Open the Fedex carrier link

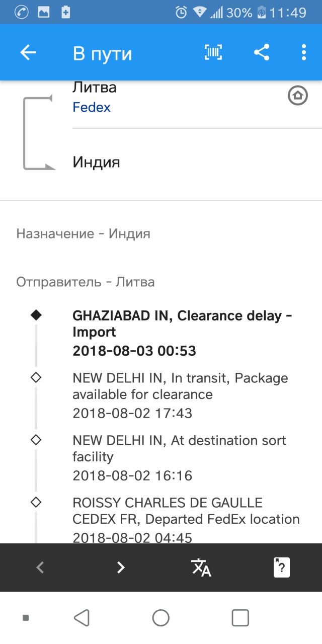click(92, 107)
